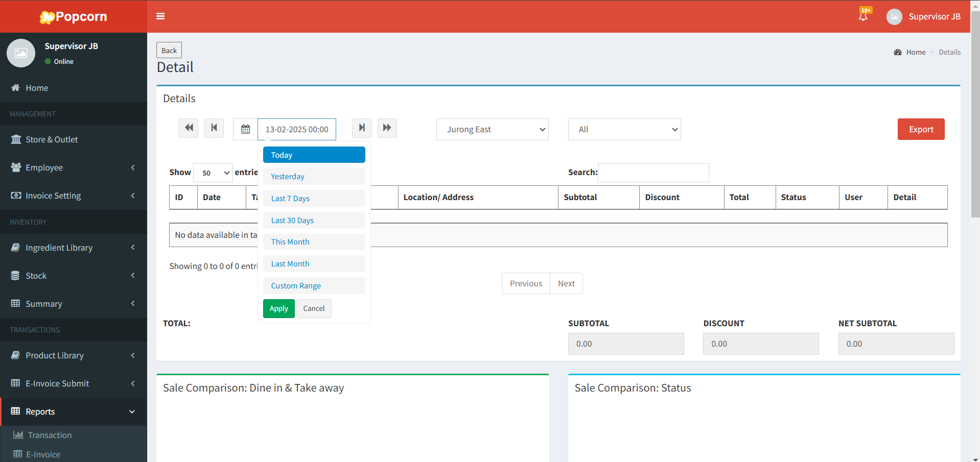Image resolution: width=980 pixels, height=462 pixels.
Task: Sort by the Status column header
Action: (807, 197)
